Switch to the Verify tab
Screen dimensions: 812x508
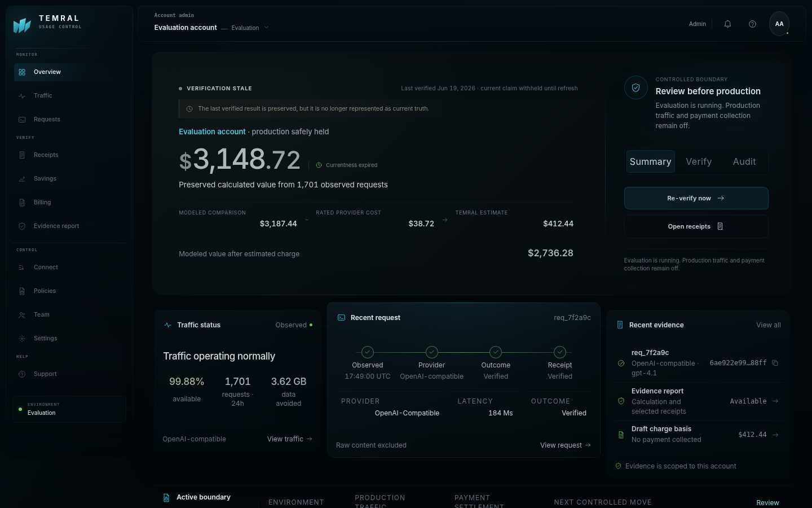(699, 161)
